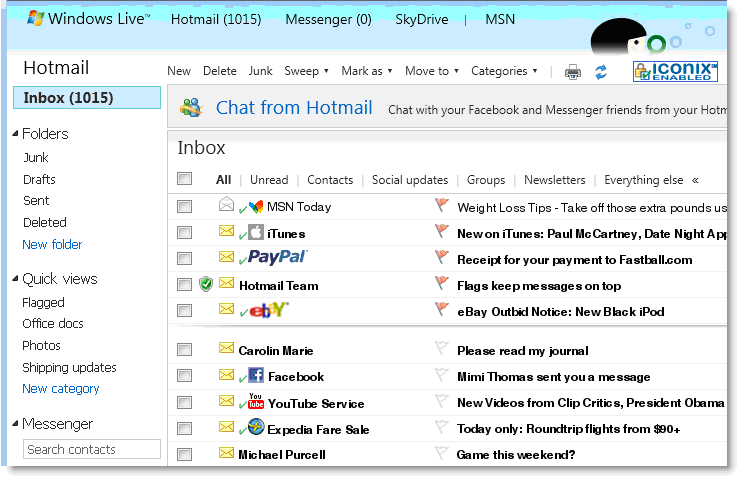The image size is (739, 478).
Task: Click the unread envelope icon on the iTunes row
Action: pyautogui.click(x=226, y=231)
